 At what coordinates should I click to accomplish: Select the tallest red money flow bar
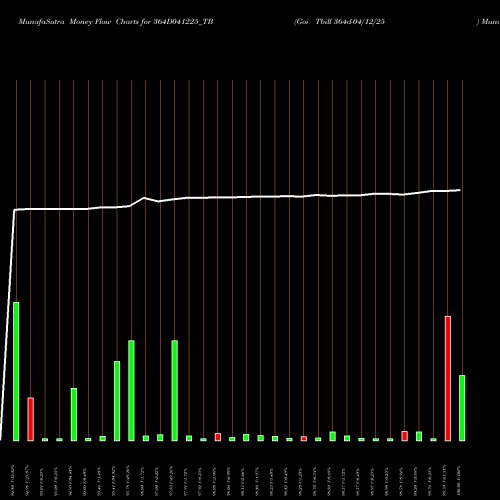(448, 379)
